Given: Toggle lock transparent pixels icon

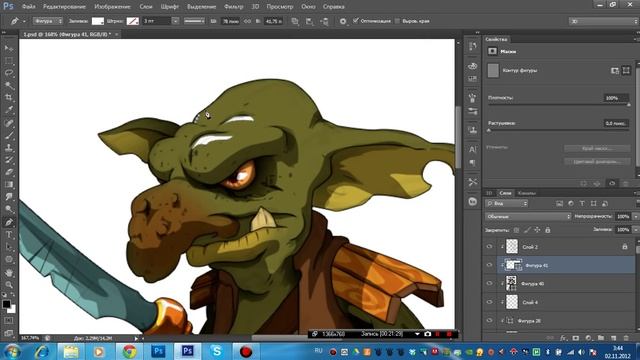Looking at the screenshot, I should (516, 230).
